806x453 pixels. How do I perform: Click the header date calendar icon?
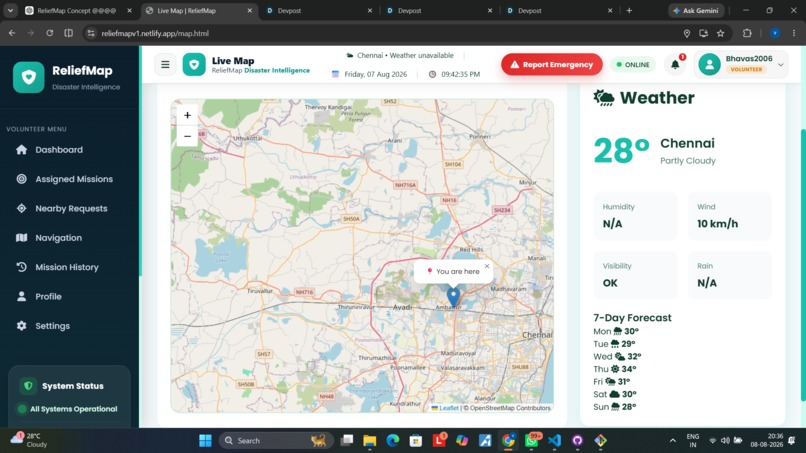[335, 74]
